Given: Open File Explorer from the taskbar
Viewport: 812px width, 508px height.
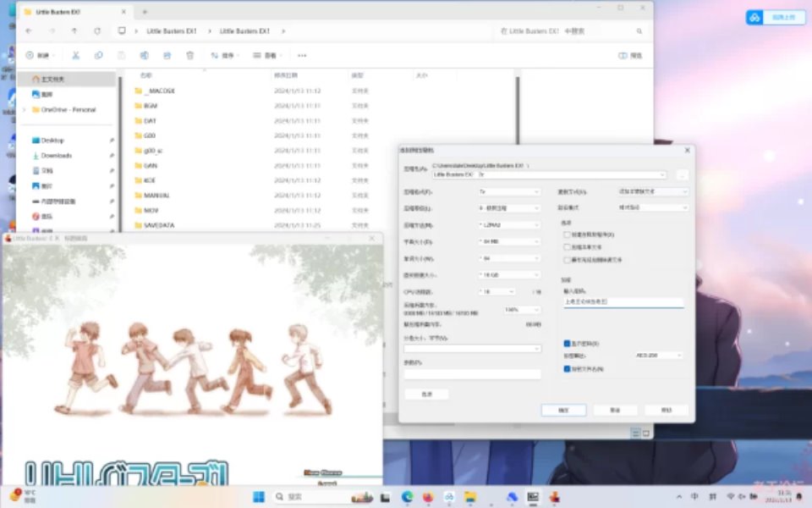Looking at the screenshot, I should pos(470,497).
